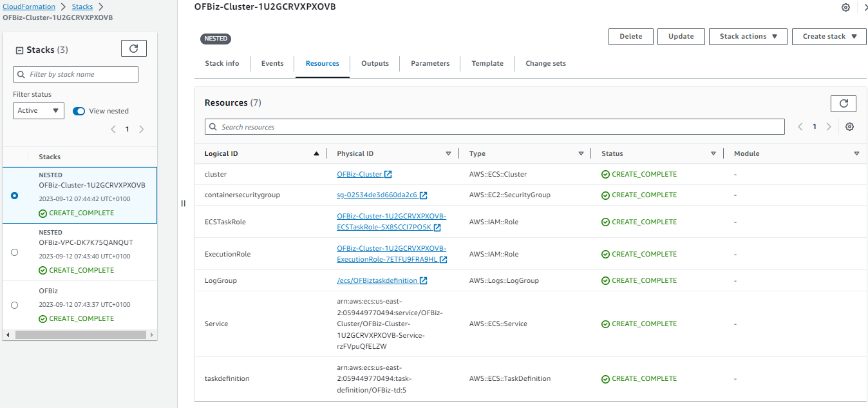Viewport: 868px width, 408px height.
Task: Select the OFBiz-VPC-DK7K75QANQUT stack radio button
Action: coord(15,252)
